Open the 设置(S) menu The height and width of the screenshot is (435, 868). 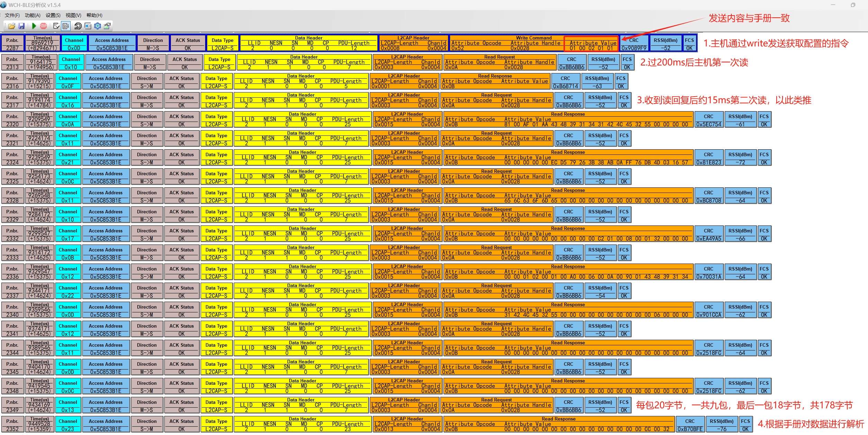(x=53, y=15)
